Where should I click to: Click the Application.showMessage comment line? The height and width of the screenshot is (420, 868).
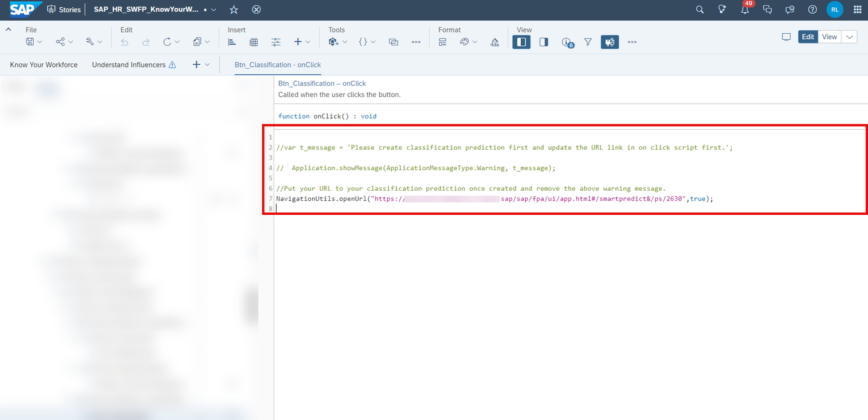point(416,168)
